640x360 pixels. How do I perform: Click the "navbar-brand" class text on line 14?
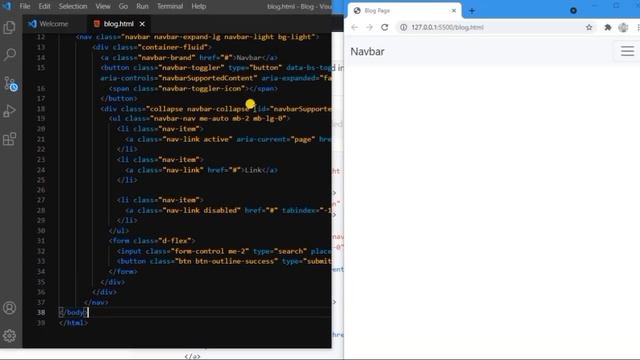(x=167, y=58)
